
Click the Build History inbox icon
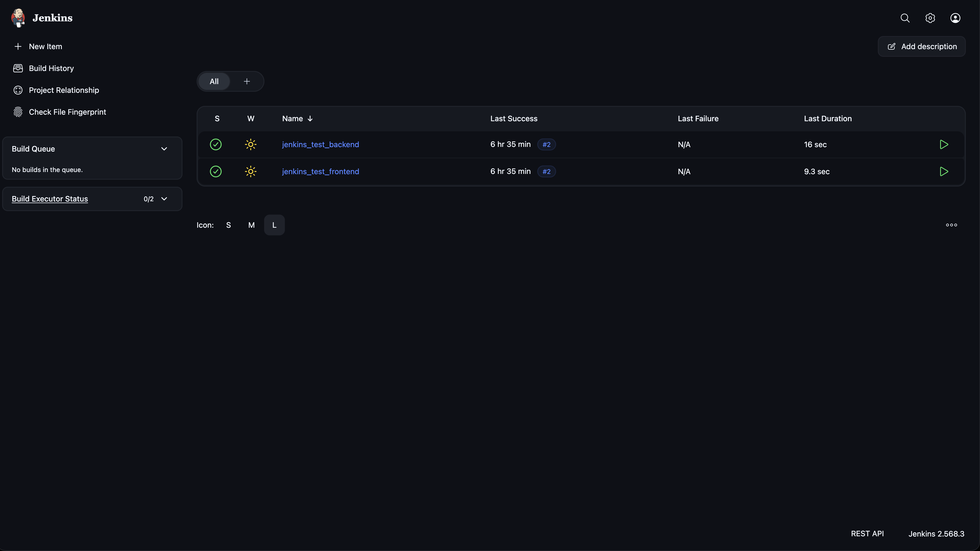[x=18, y=69]
